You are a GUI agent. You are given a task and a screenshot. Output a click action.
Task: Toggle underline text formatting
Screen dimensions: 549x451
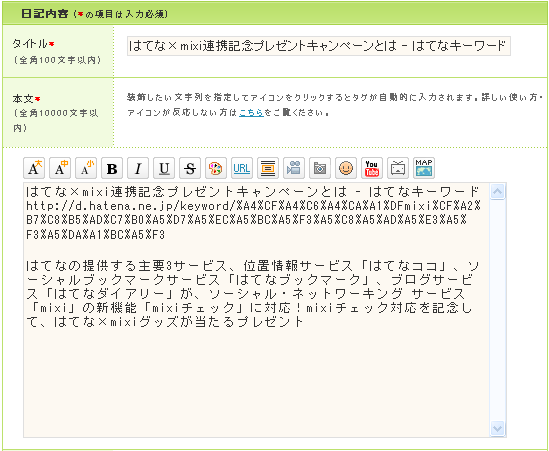pyautogui.click(x=164, y=168)
